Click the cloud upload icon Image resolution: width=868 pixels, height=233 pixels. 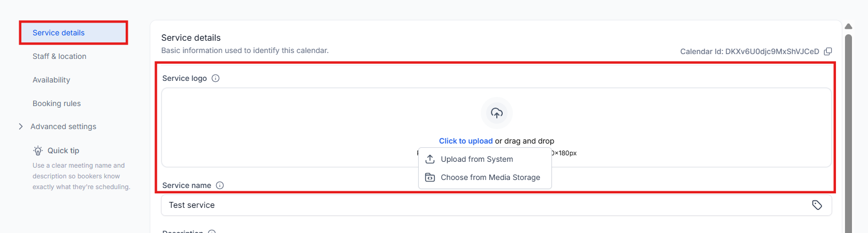497,113
